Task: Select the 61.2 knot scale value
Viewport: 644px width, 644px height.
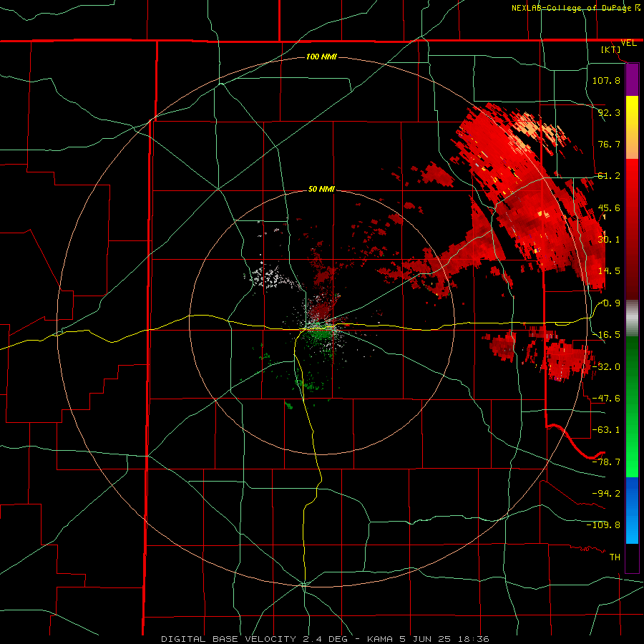Action: [x=609, y=176]
